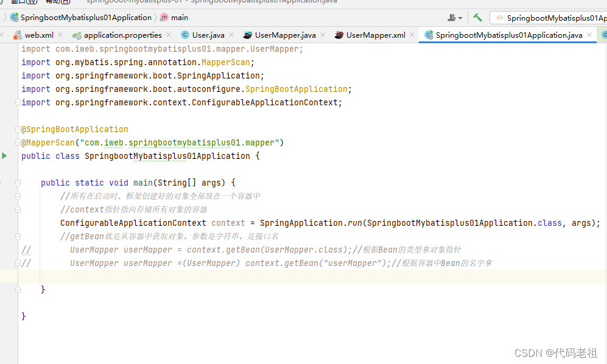The image size is (607, 364).
Task: Click the context variable name
Action: click(228, 223)
